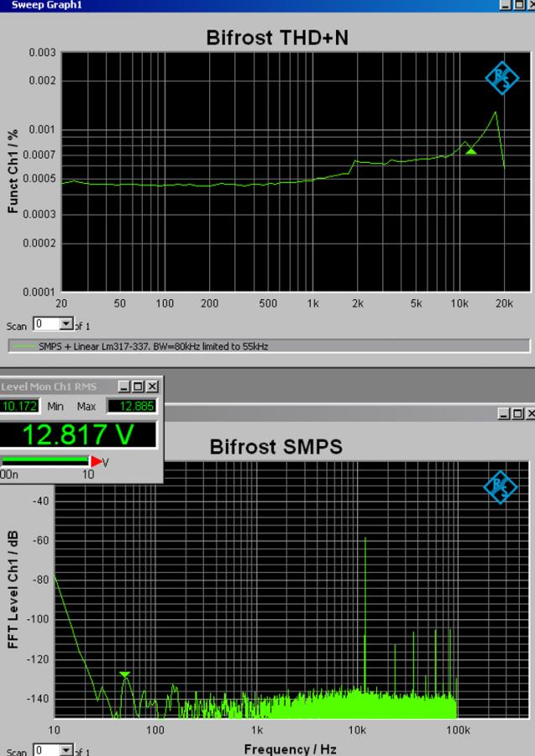The width and height of the screenshot is (535, 756).
Task: Click the Bifrost THD+N graph title
Action: pyautogui.click(x=277, y=38)
